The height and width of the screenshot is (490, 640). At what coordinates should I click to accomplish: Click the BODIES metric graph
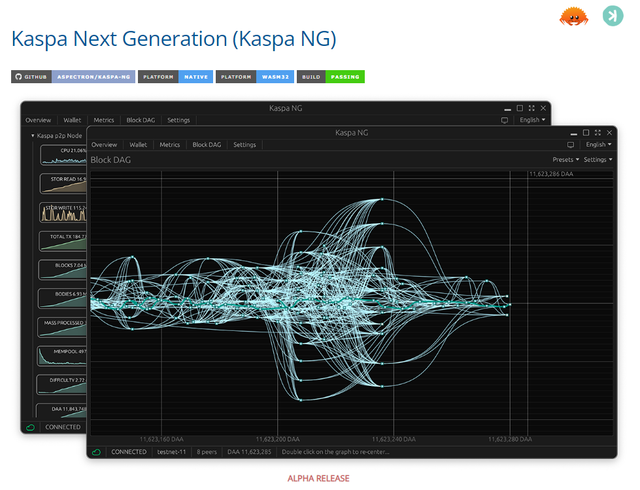pyautogui.click(x=62, y=298)
